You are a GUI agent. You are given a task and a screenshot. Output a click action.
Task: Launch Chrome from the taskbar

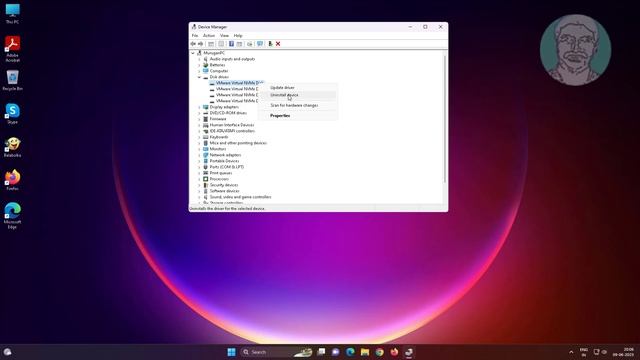pyautogui.click(x=380, y=352)
